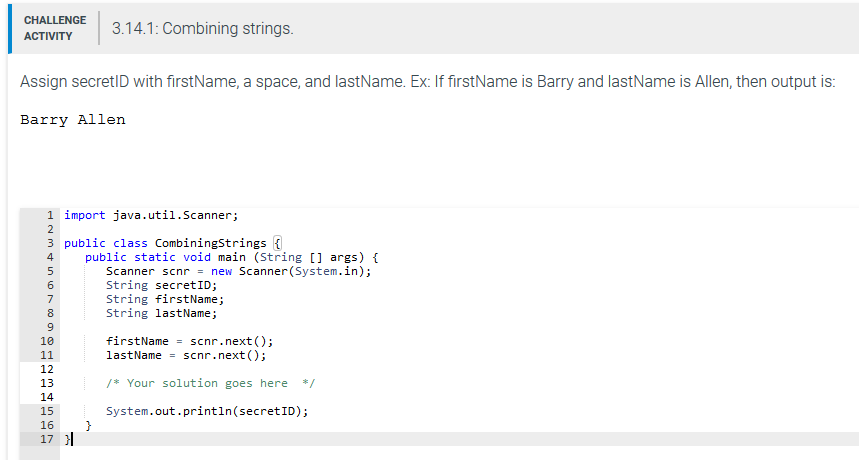Click line number 1 in gutter
The image size is (859, 460).
(50, 215)
